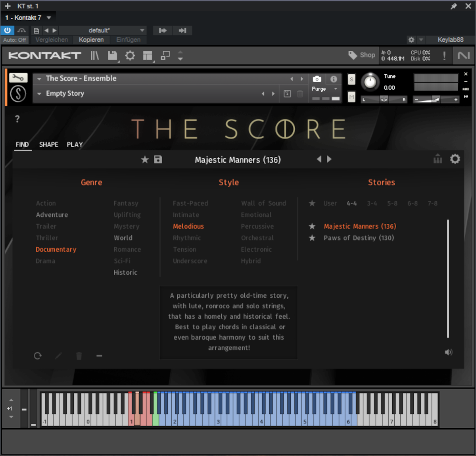
Task: Toggle the plugin power bypass button
Action: [x=7, y=31]
